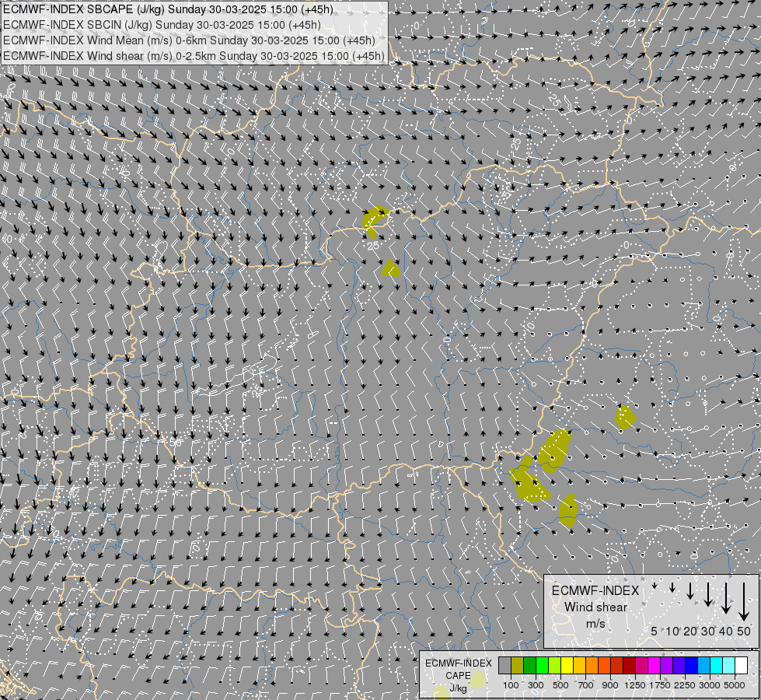This screenshot has height=700, width=761.
Task: Click the '5' label in wind shear legend
Action: tap(655, 631)
